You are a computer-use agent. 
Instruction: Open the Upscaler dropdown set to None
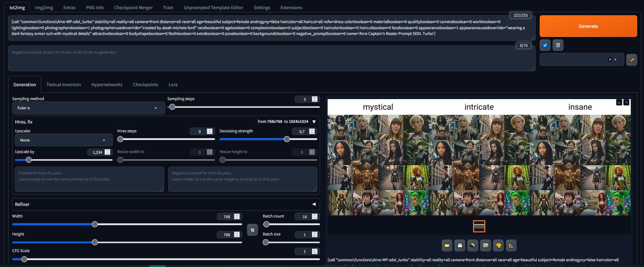64,140
